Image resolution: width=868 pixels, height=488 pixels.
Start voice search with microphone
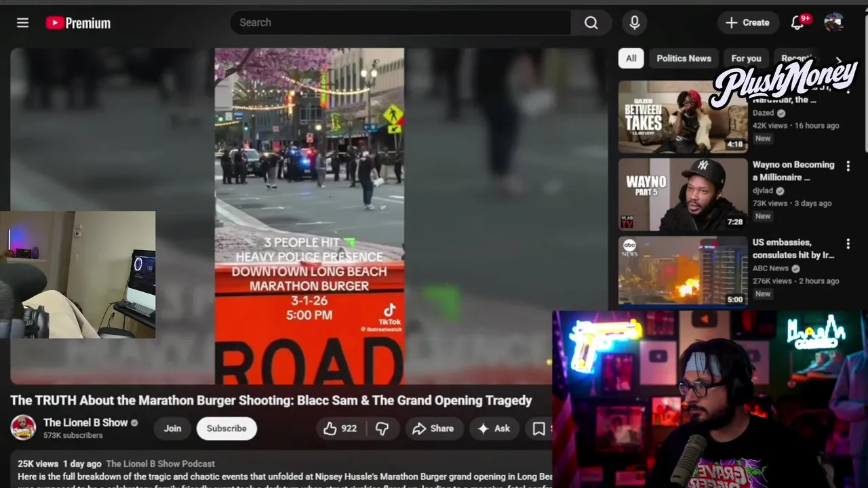[x=635, y=22]
